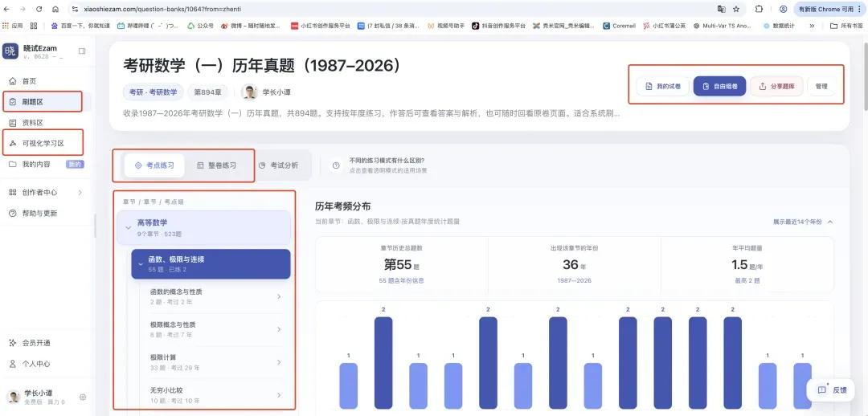
Task: Collapse the 函数、极限与连续 section
Action: tap(141, 264)
